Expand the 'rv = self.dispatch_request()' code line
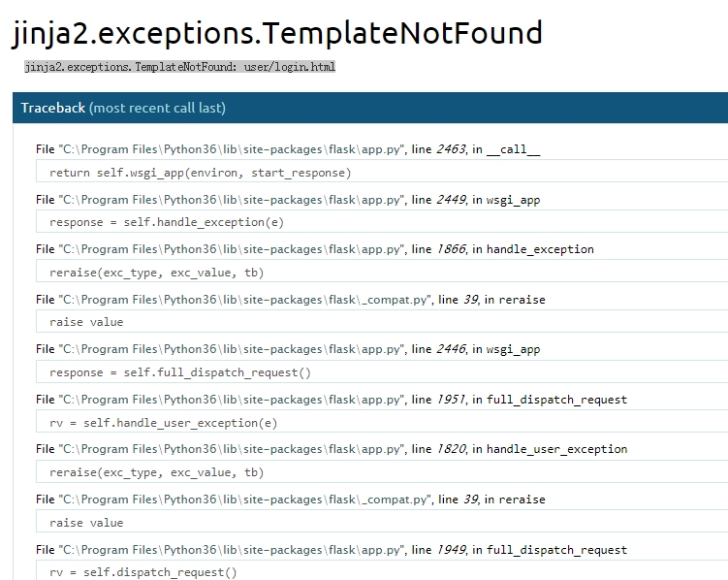The width and height of the screenshot is (728, 580). 142,572
